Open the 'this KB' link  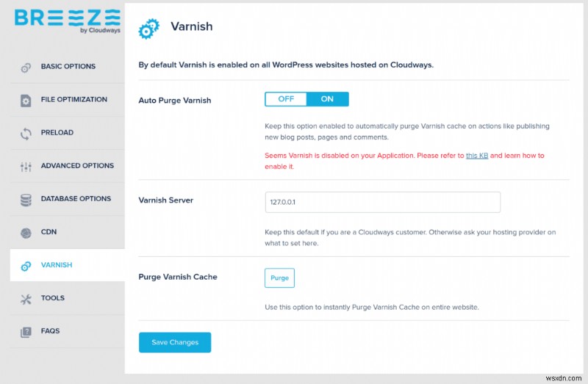476,156
